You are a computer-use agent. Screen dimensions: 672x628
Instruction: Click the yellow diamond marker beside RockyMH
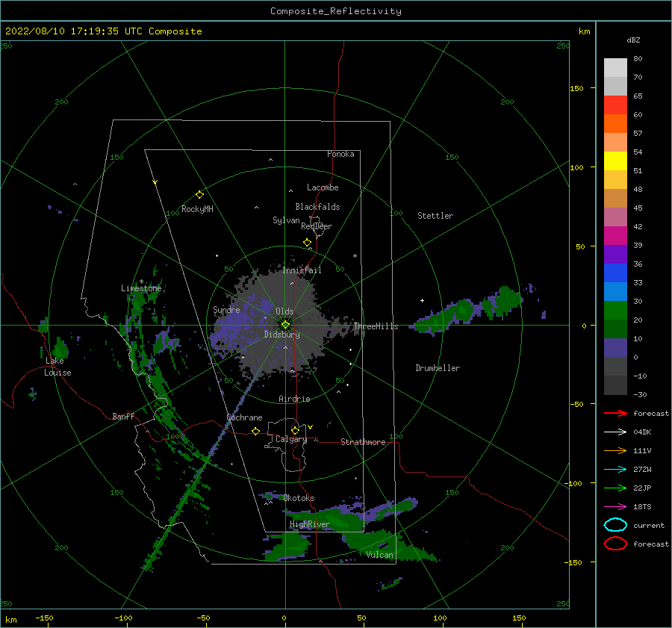coord(199,195)
